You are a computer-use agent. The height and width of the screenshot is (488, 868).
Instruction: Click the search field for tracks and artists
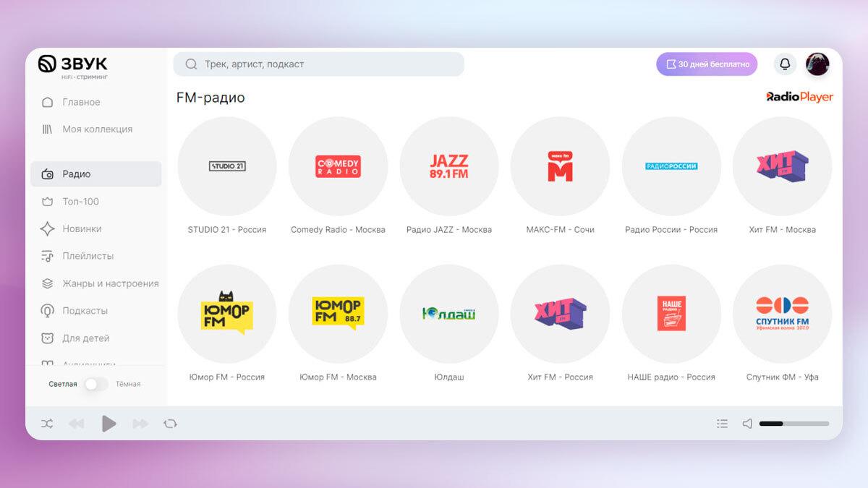point(318,64)
